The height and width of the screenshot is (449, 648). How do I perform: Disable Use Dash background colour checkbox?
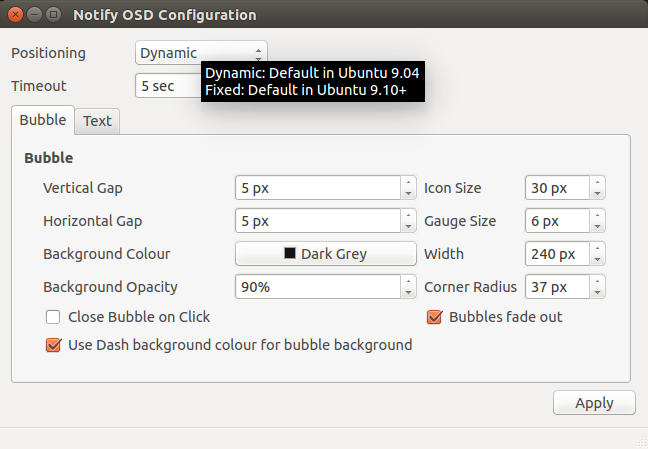[53, 345]
